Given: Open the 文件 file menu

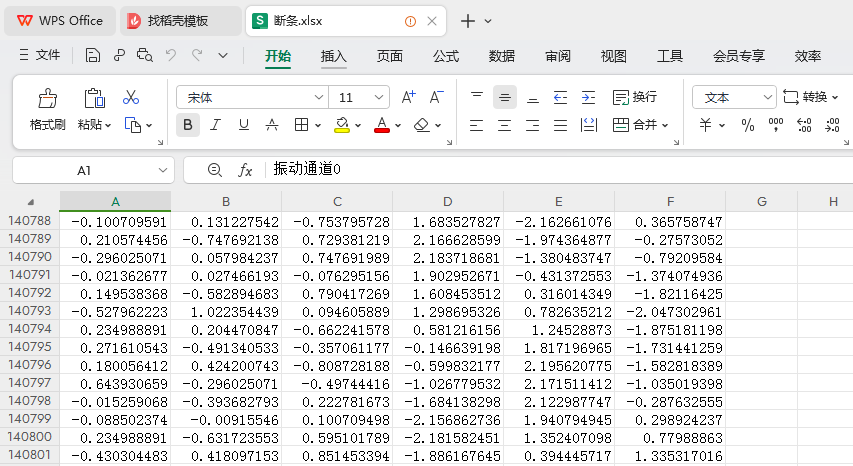Looking at the screenshot, I should 40,55.
